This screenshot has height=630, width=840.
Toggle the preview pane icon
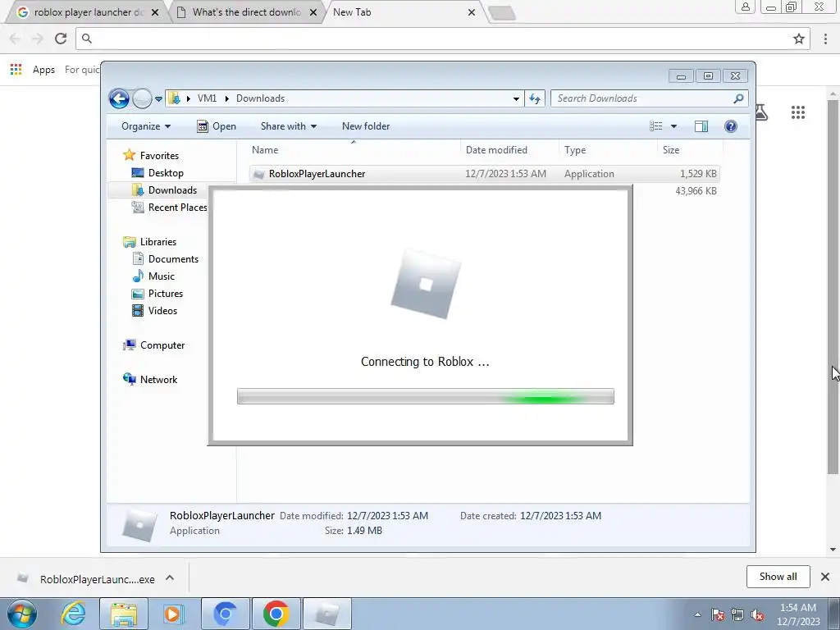(701, 126)
